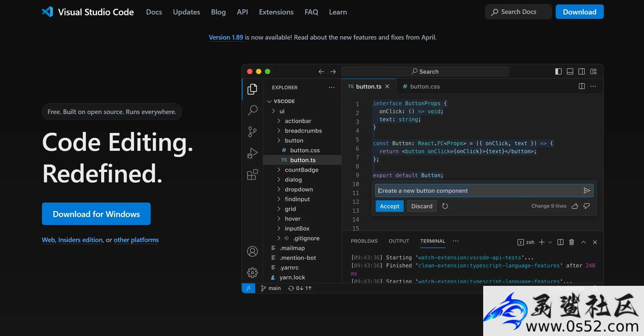Regenerate the inline chat suggestion
Image resolution: width=644 pixels, height=336 pixels.
(x=445, y=206)
